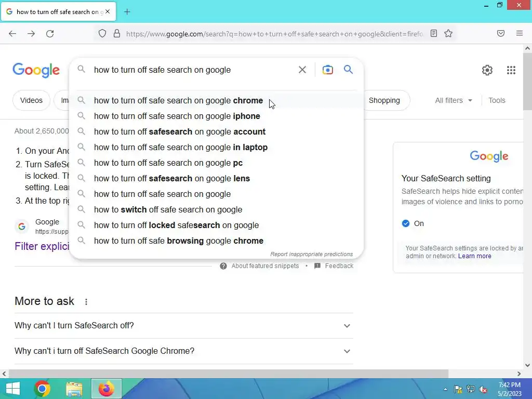Select the Shopping filter tab

click(x=384, y=100)
